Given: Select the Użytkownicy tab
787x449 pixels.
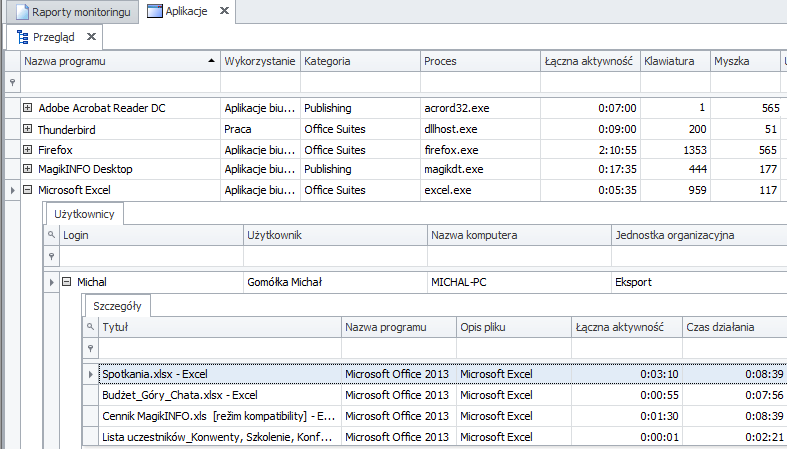Looking at the screenshot, I should click(x=84, y=214).
